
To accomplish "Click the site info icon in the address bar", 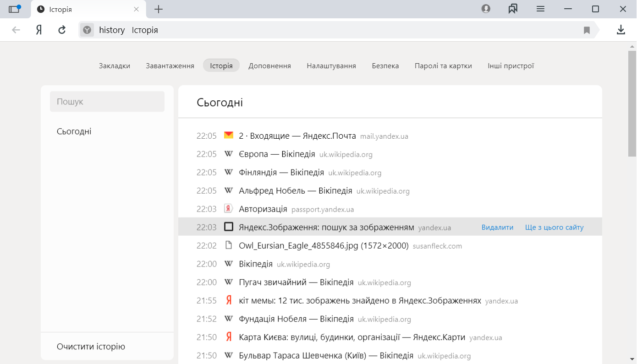I will tap(87, 30).
